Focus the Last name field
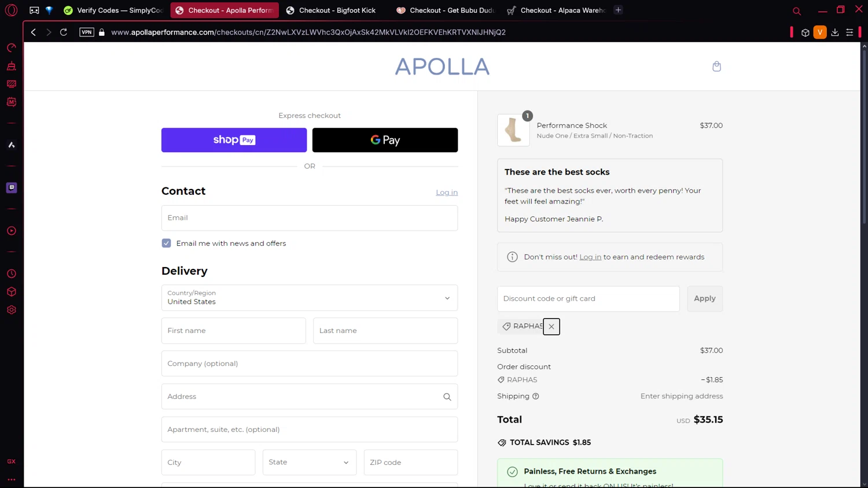This screenshot has height=488, width=868. (x=385, y=331)
